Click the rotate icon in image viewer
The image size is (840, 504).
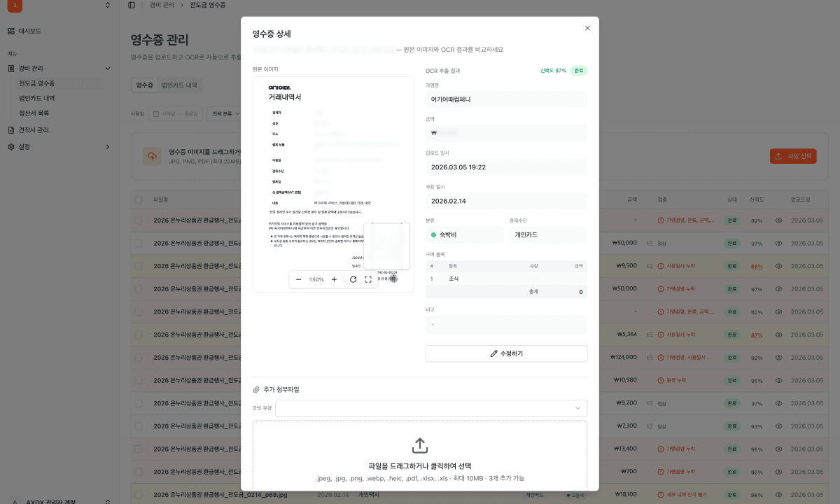352,279
